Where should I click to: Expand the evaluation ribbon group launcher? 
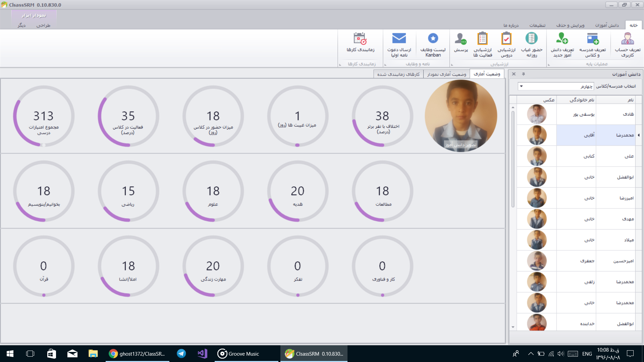(452, 65)
